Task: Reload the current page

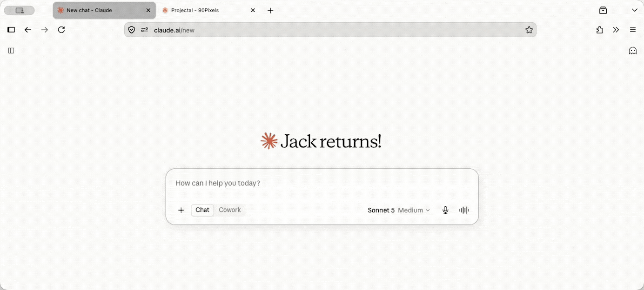Action: coord(61,30)
